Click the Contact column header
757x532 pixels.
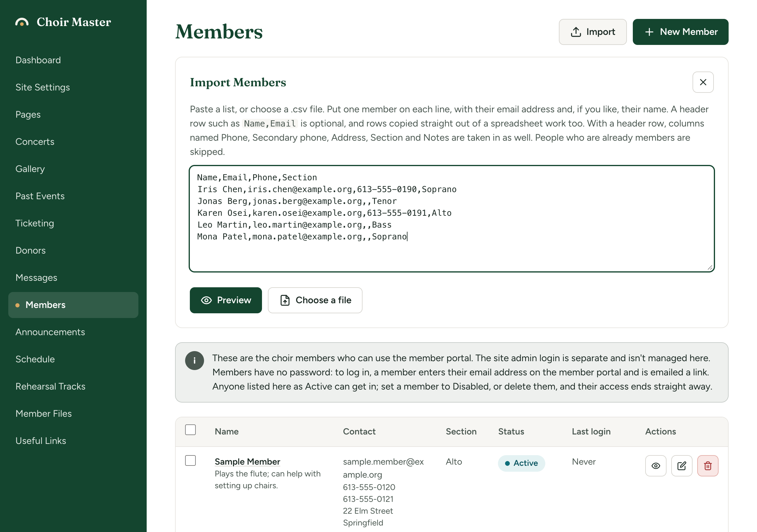point(359,431)
